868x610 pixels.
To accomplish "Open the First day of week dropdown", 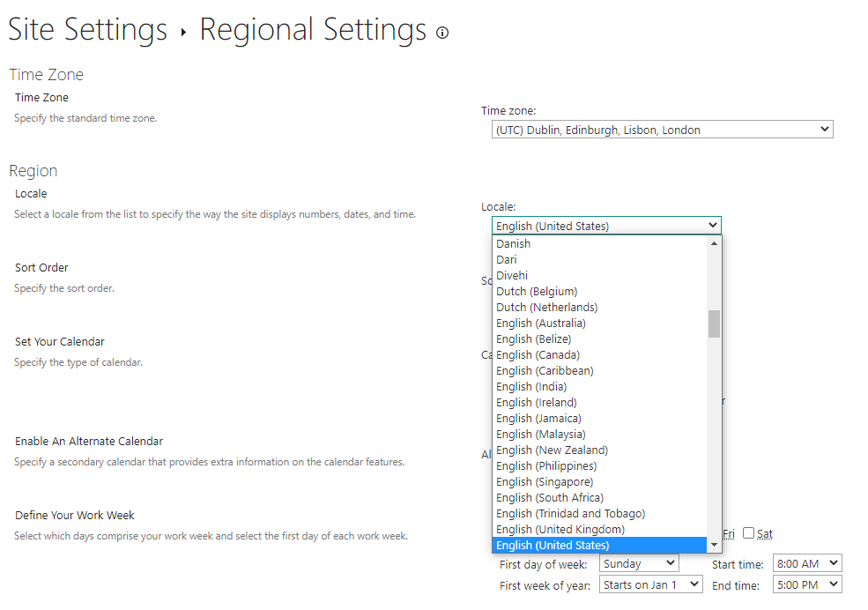I will (639, 563).
